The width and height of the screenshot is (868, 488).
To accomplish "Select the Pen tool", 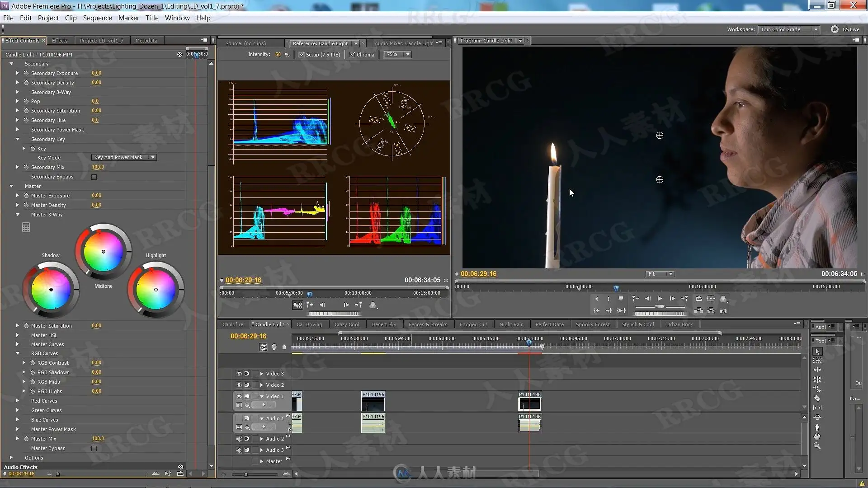I will pos(817,427).
